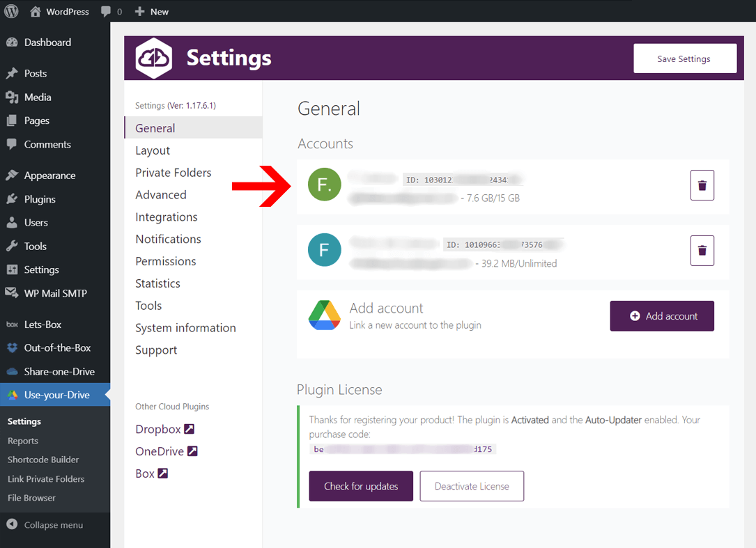
Task: Click the teal F account avatar
Action: click(325, 250)
